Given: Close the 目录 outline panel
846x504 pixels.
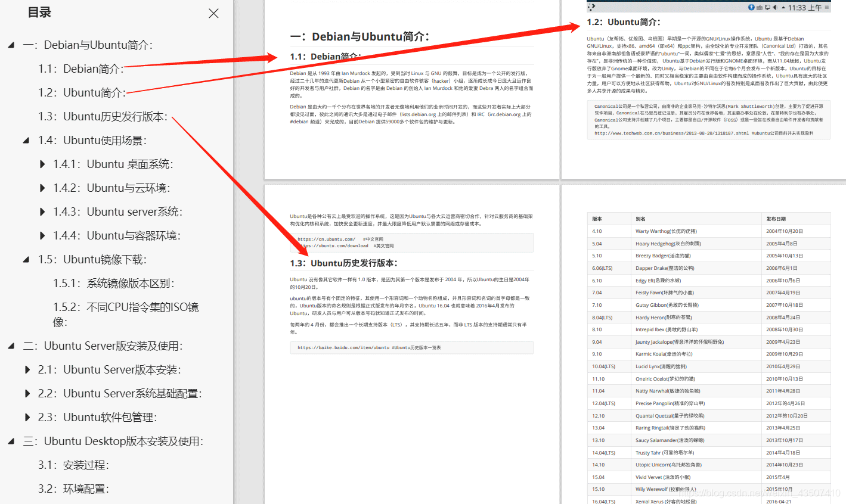Looking at the screenshot, I should click(x=213, y=13).
